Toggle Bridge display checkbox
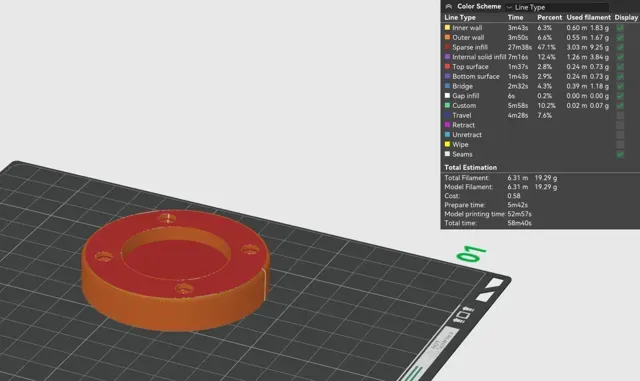 pyautogui.click(x=620, y=86)
